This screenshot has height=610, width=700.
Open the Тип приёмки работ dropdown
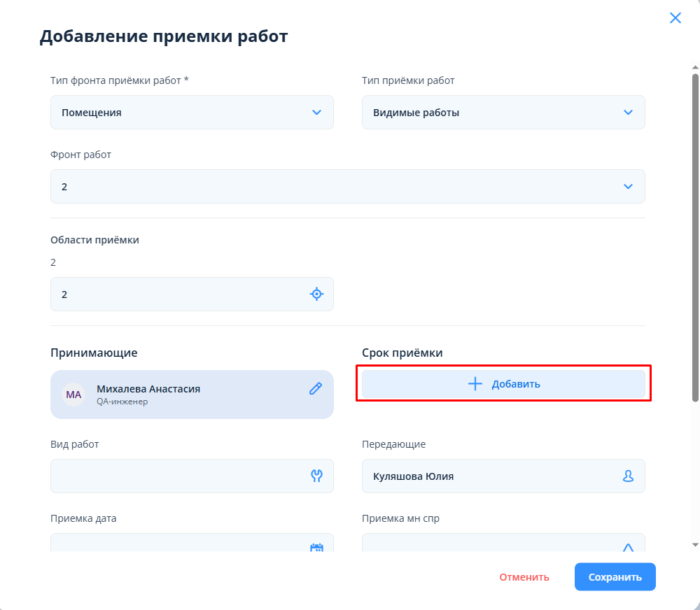(628, 113)
